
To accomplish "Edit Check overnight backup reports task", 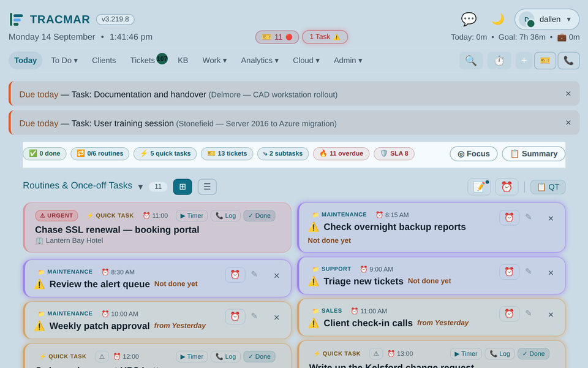I will 529,217.
